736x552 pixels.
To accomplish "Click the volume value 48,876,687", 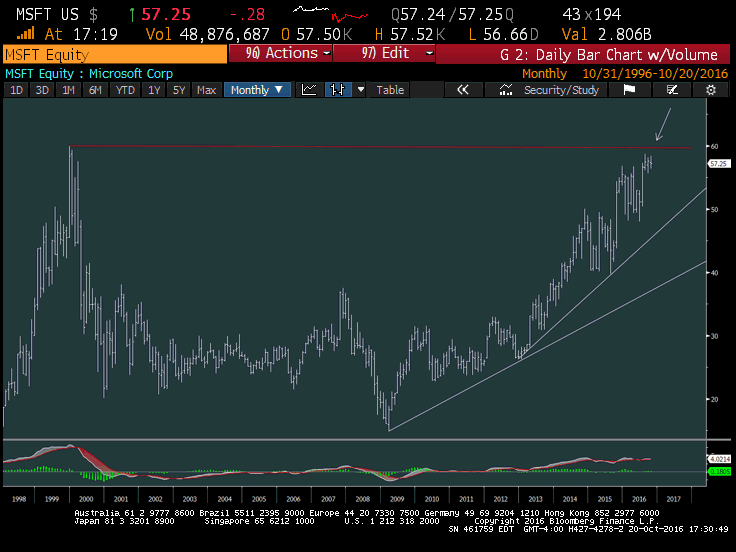I will [x=224, y=34].
